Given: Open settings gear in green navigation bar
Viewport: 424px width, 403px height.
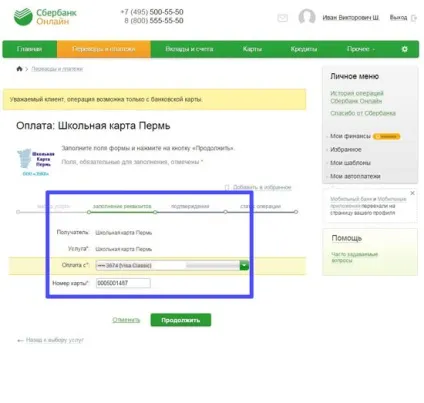Looking at the screenshot, I should coord(404,49).
